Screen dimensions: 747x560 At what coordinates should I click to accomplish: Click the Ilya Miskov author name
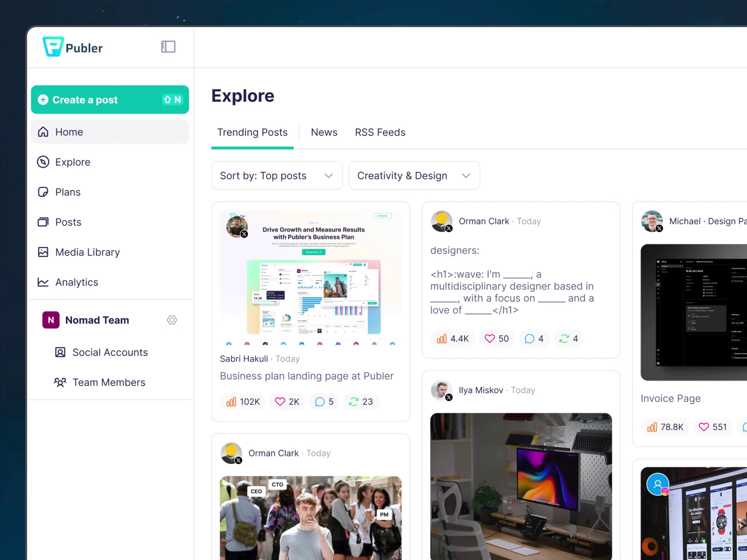(481, 390)
